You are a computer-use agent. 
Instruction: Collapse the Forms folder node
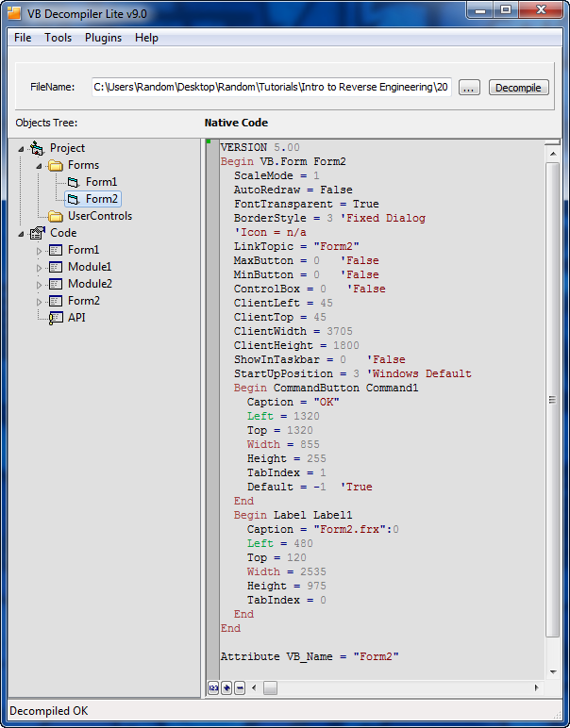39,166
